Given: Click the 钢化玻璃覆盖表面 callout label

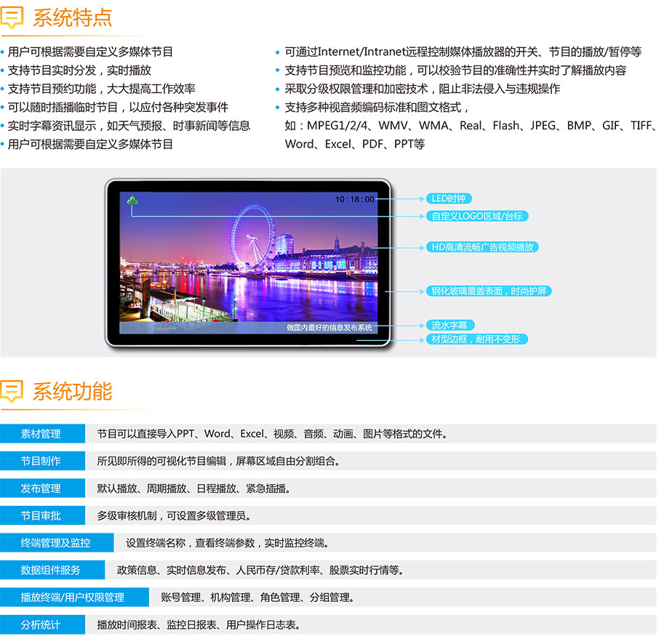Looking at the screenshot, I should click(489, 291).
